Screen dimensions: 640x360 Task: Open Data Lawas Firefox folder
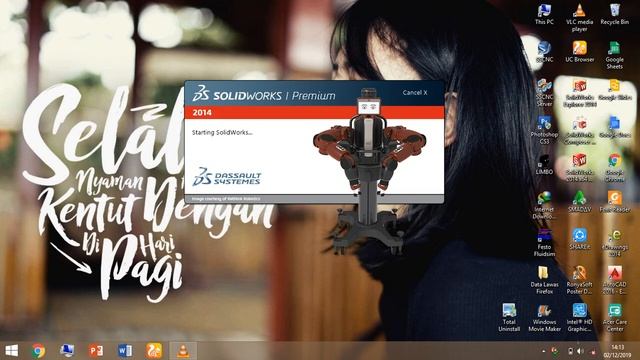point(544,280)
